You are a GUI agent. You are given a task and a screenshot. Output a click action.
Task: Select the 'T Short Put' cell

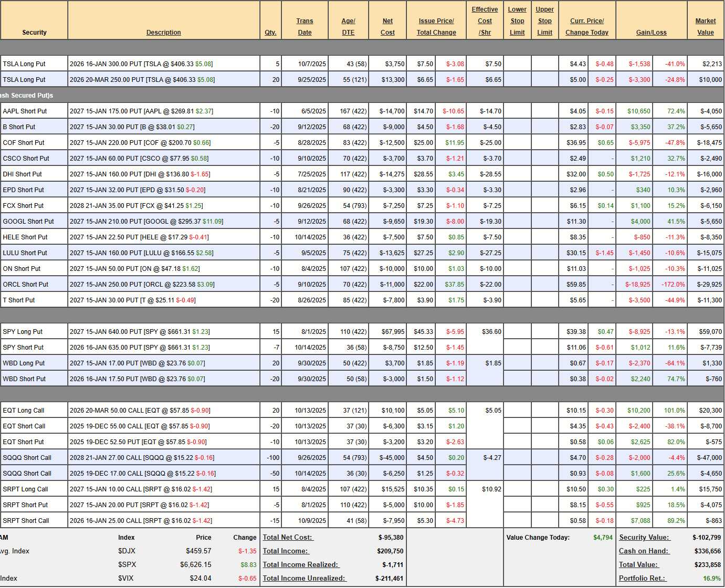click(x=34, y=300)
